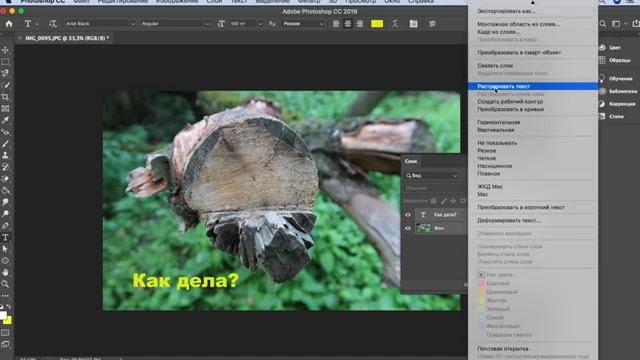Viewport: 640px width, 360px height.
Task: Open the layer filter Вид dropdown
Action: coord(431,176)
